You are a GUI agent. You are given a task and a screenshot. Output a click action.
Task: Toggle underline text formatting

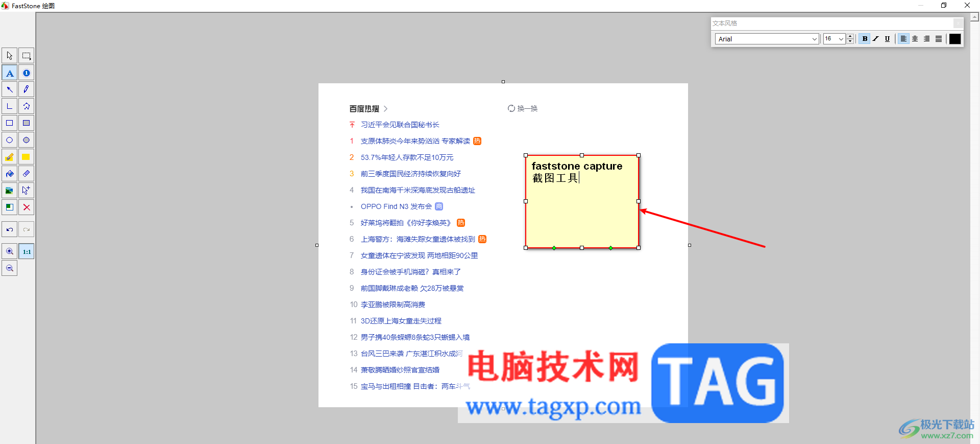887,39
